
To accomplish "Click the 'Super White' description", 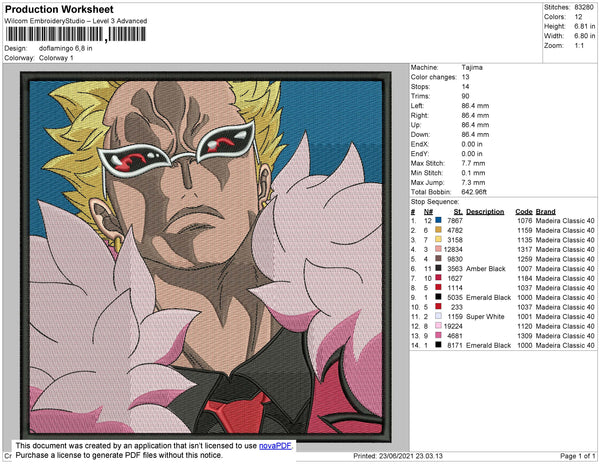I will point(485,317).
